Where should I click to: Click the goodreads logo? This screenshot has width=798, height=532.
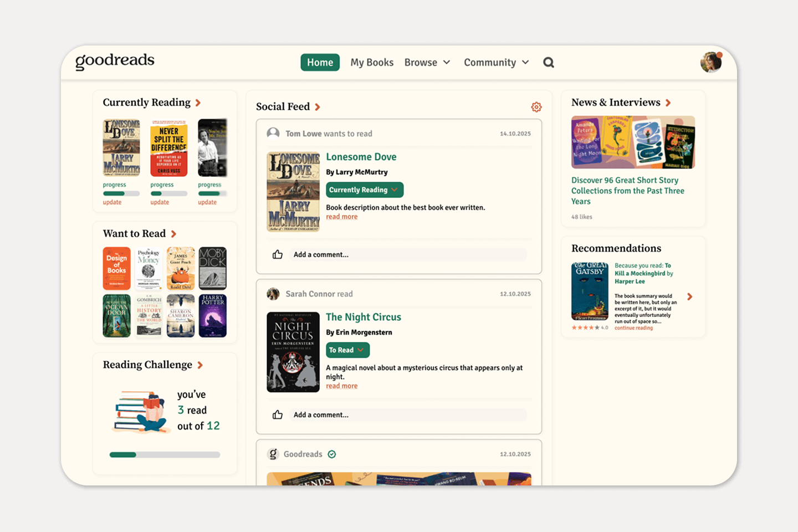point(115,61)
